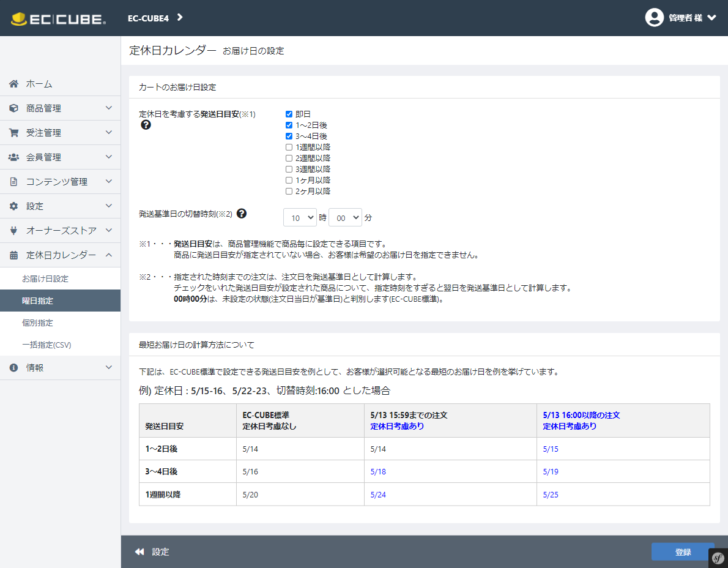
Task: Open the 管理者 様 dropdown chevron
Action: click(x=711, y=18)
